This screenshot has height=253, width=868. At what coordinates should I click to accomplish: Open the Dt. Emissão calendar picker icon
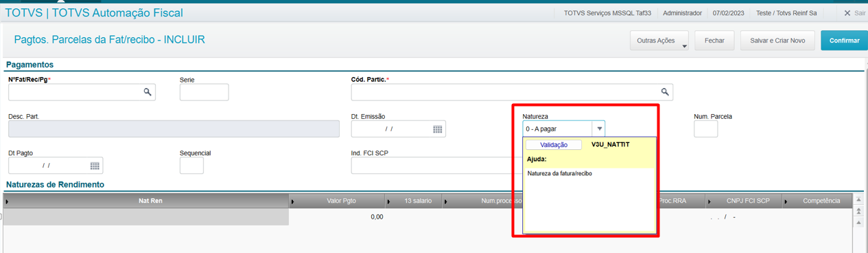click(x=437, y=129)
